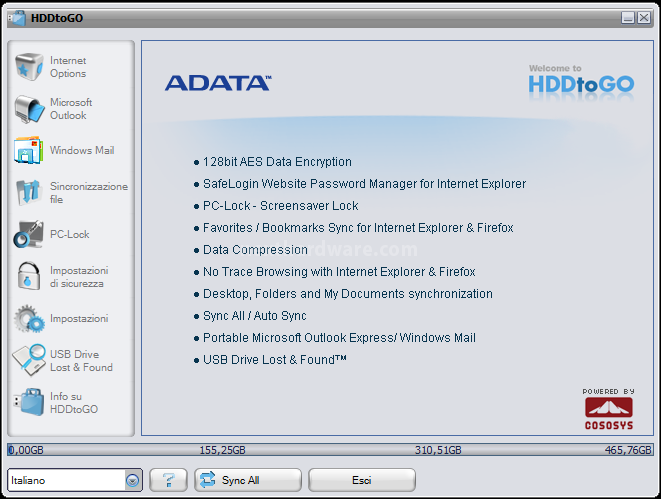The image size is (661, 499).
Task: Click the Portable Microsoft Outlook Express line
Action: (339, 338)
